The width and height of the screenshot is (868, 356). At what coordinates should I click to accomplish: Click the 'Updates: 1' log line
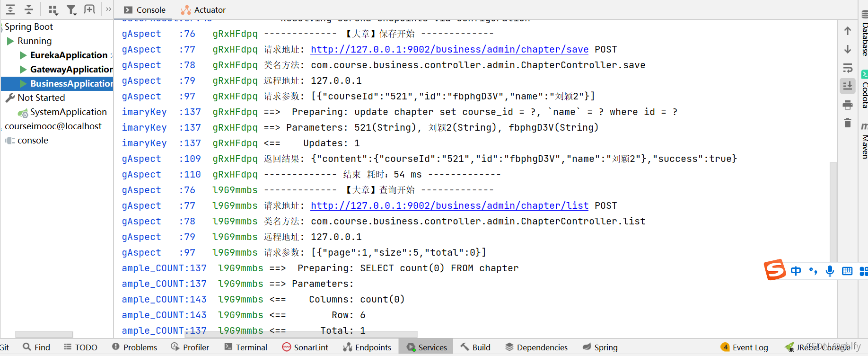click(x=331, y=143)
